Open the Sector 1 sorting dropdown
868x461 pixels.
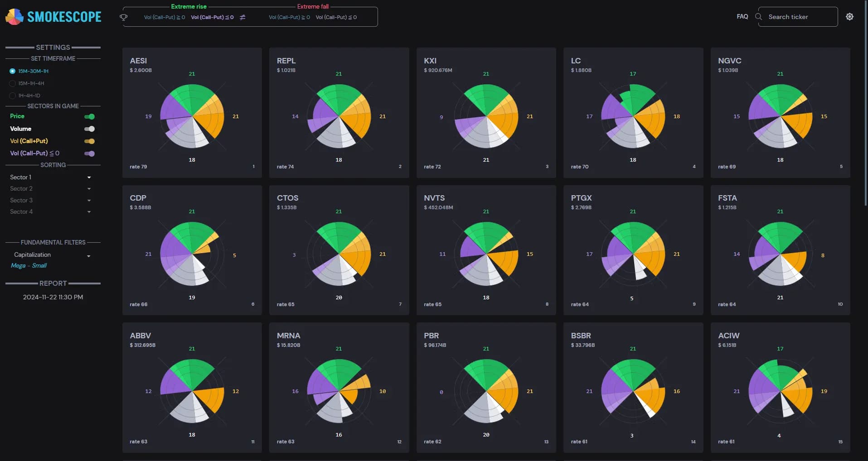(x=51, y=177)
